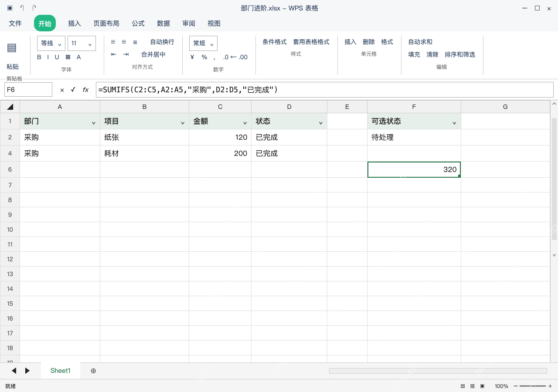Image resolution: width=558 pixels, height=392 pixels.
Task: Apply right text alignment
Action: 135,42
